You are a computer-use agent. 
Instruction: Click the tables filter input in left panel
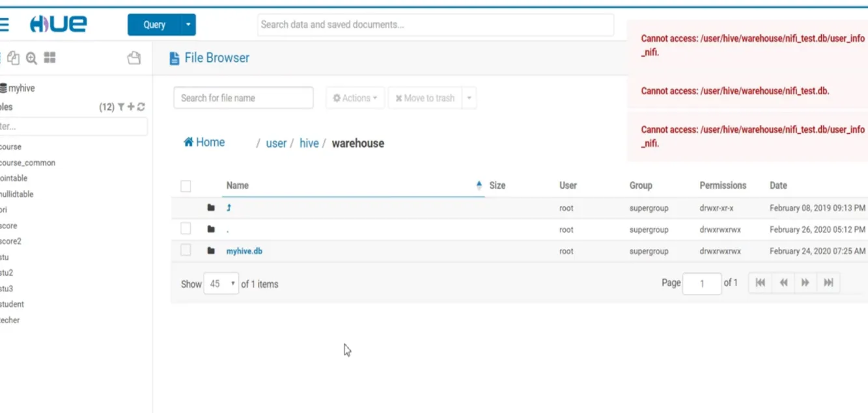pyautogui.click(x=74, y=127)
